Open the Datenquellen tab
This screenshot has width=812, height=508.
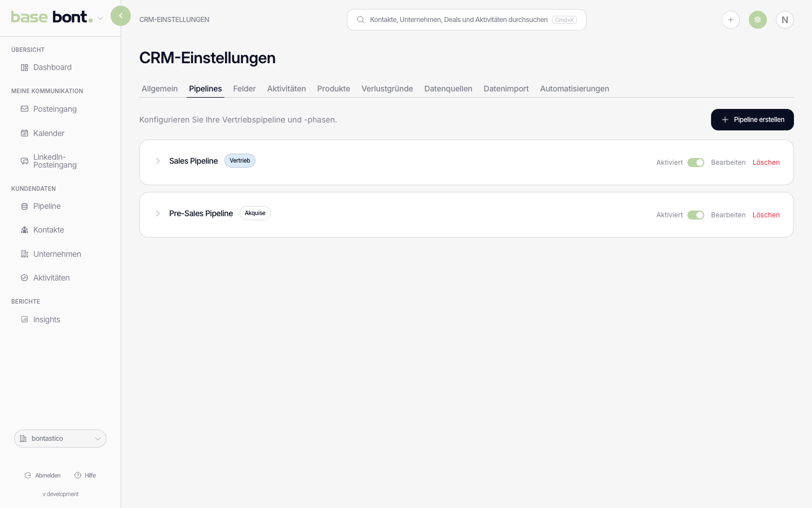[448, 89]
